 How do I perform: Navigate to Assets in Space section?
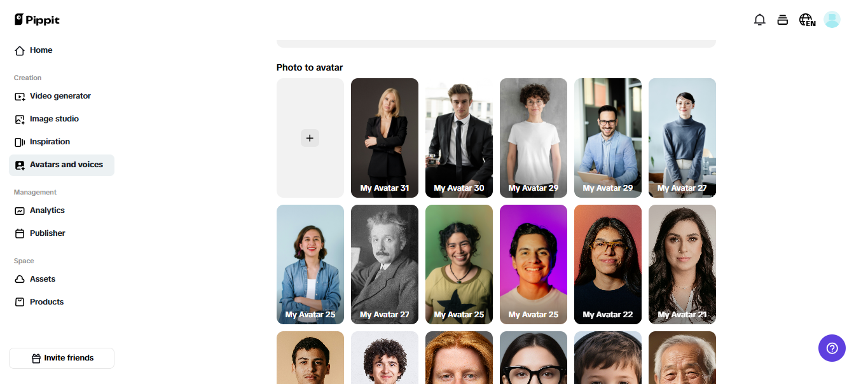pos(42,279)
